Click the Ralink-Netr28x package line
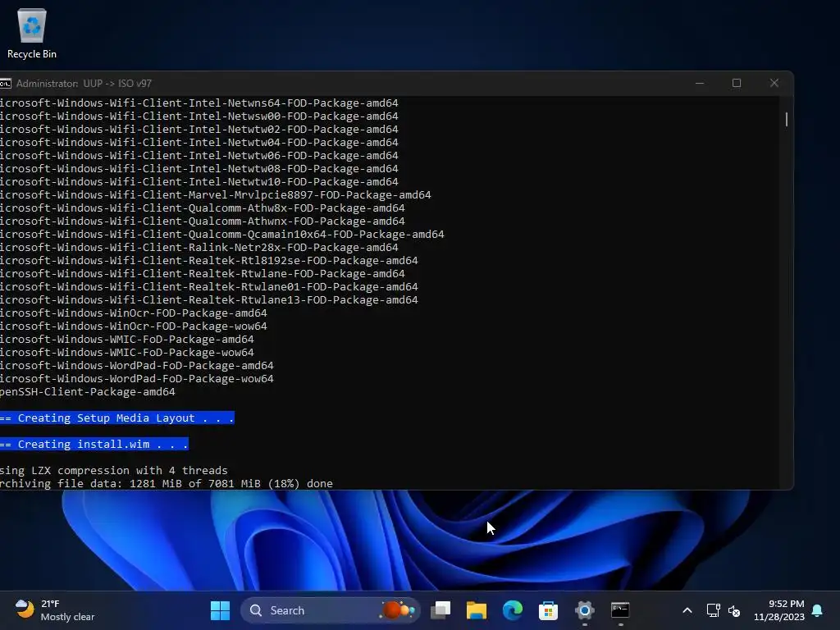 [x=199, y=248]
